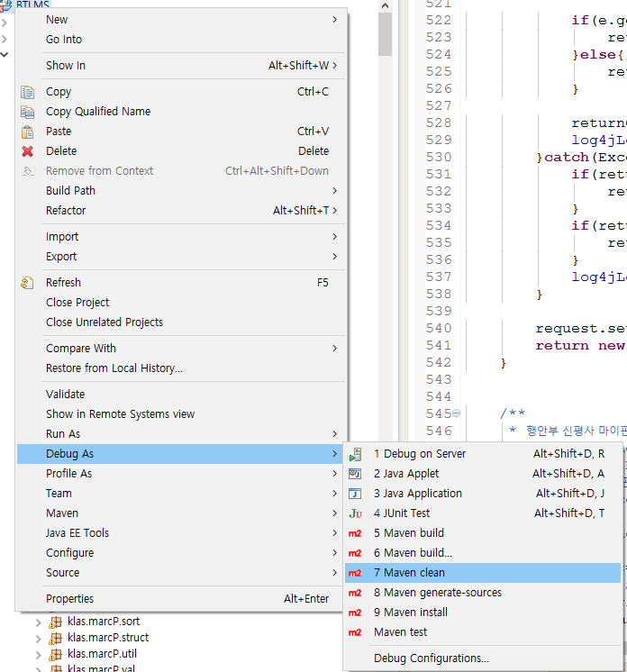Open Maven submenu in context menu
Image resolution: width=627 pixels, height=672 pixels.
coord(181,513)
